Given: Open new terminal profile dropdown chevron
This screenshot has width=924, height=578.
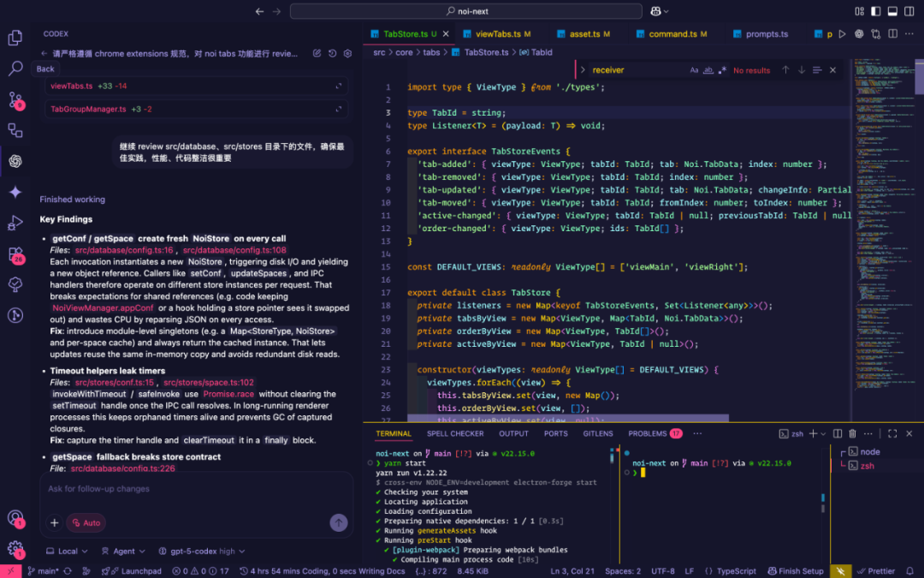Looking at the screenshot, I should point(823,433).
